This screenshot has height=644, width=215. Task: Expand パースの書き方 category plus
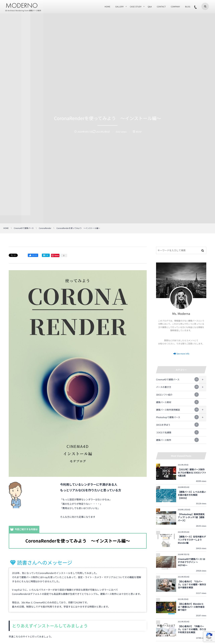pyautogui.click(x=202, y=387)
